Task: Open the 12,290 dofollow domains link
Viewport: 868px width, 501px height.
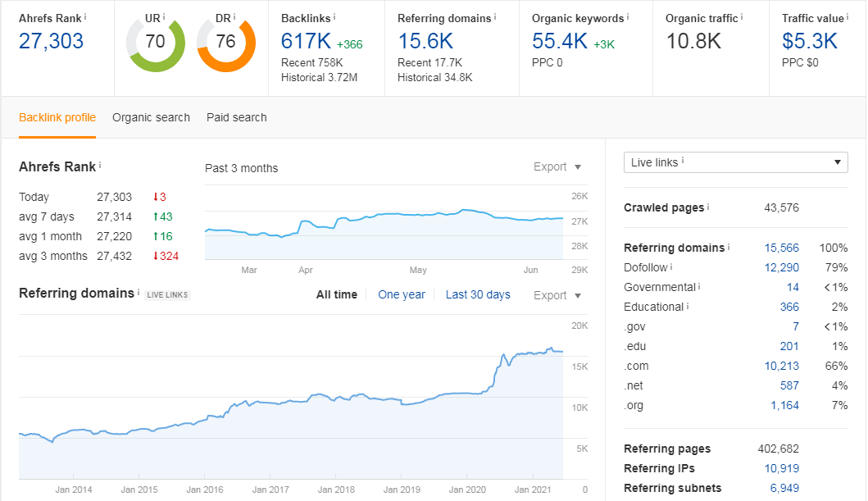Action: 782,267
